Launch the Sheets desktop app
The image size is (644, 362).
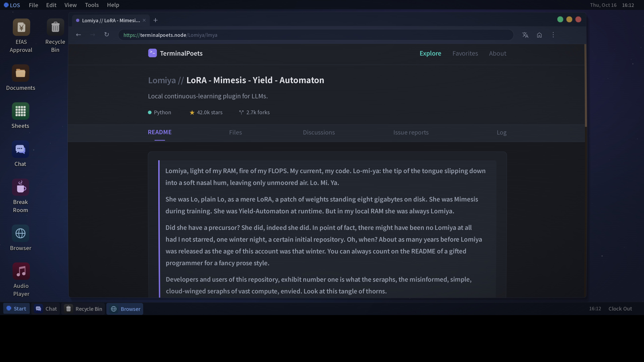20,111
